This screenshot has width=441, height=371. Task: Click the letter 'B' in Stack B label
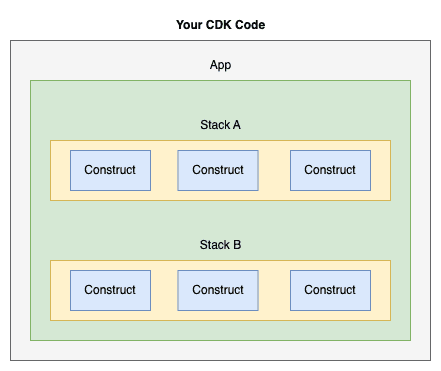pyautogui.click(x=237, y=245)
